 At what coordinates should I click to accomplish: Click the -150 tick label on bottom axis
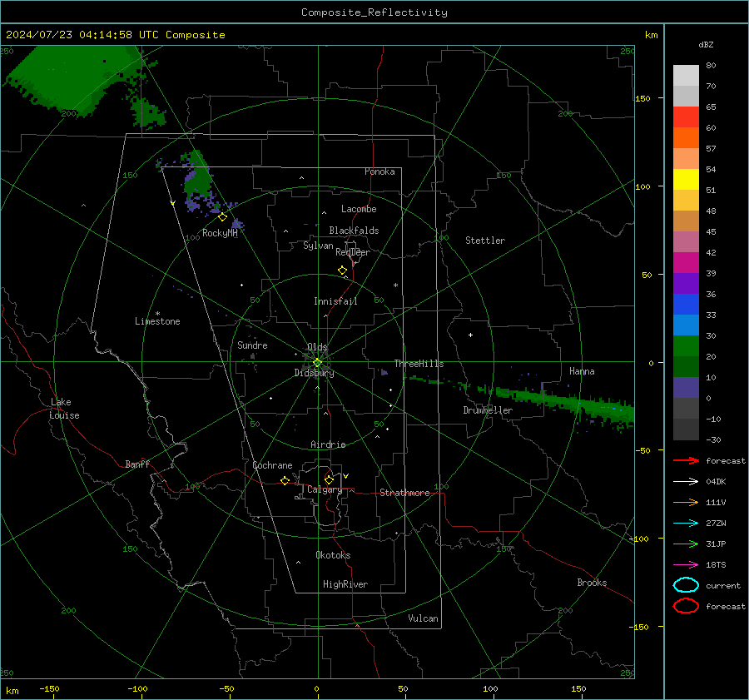49,688
